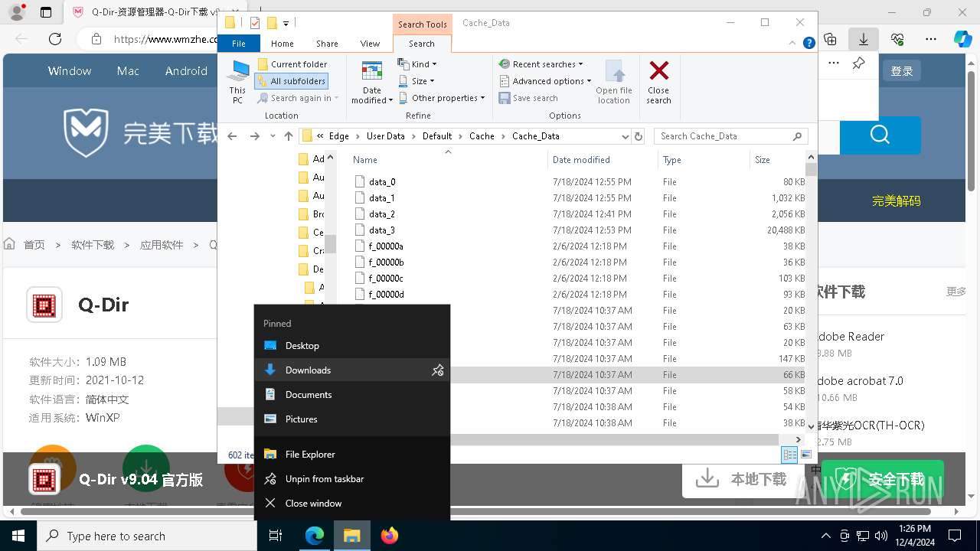Image resolution: width=980 pixels, height=551 pixels.
Task: Open the Advanced options dropdown
Action: [545, 81]
